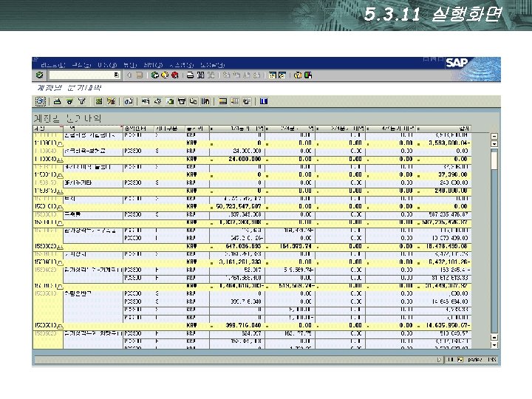Click the 손익센터 column header
This screenshot has width=532, height=399.
click(138, 129)
